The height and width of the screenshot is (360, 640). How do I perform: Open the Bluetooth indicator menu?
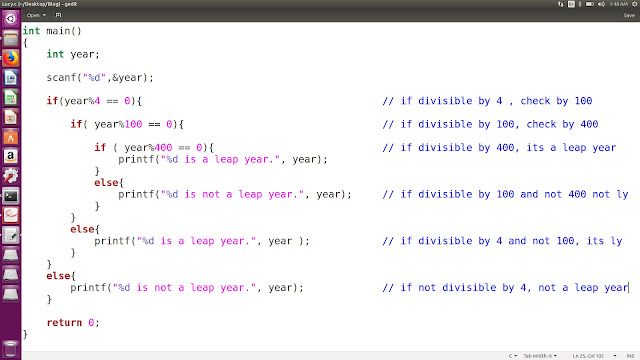tap(580, 4)
